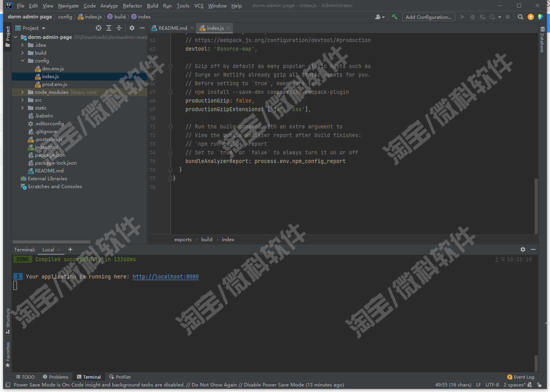Open Project panel gear settings
550x392 pixels.
pos(132,28)
